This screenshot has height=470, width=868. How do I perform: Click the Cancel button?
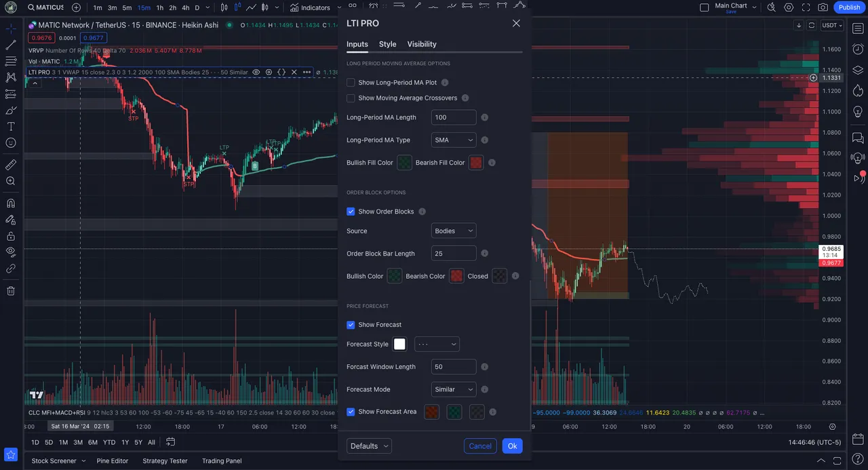tap(480, 446)
